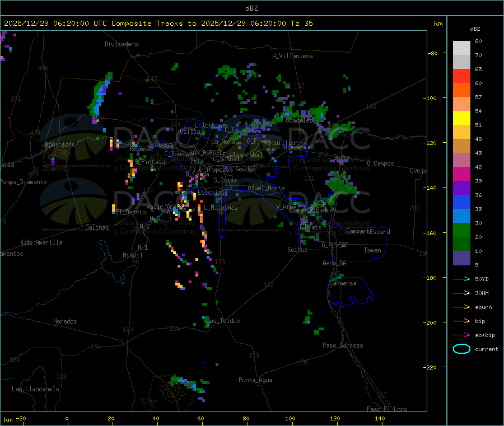Click the Los_Toldos map label

coord(223,321)
